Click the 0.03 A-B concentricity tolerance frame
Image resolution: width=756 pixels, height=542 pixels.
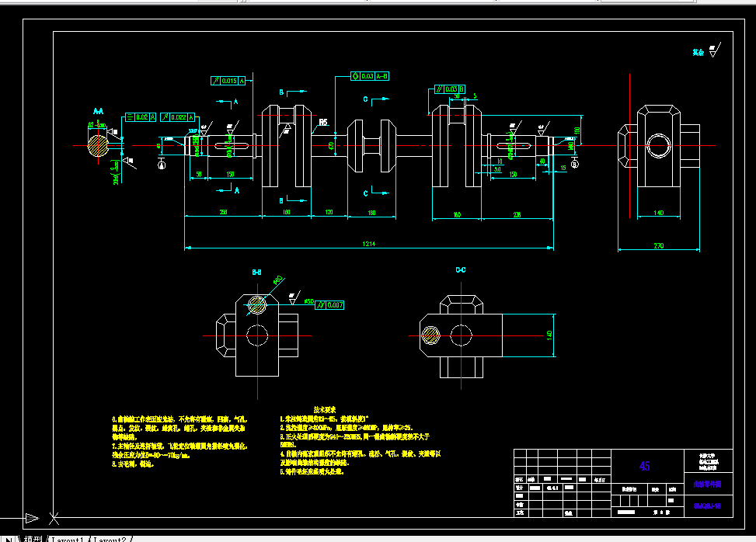(370, 76)
